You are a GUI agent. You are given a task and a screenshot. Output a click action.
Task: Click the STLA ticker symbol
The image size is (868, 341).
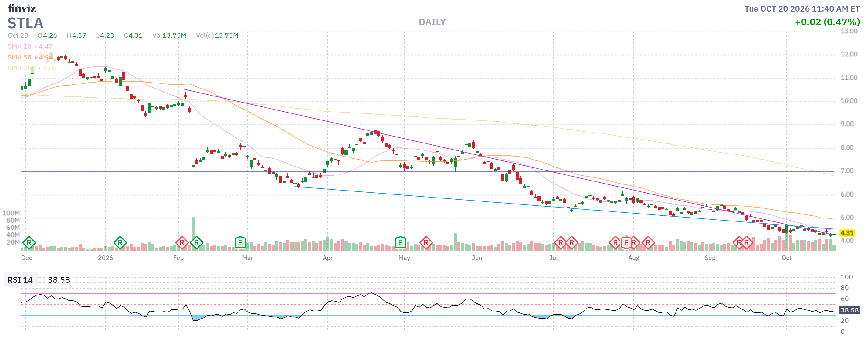(25, 23)
